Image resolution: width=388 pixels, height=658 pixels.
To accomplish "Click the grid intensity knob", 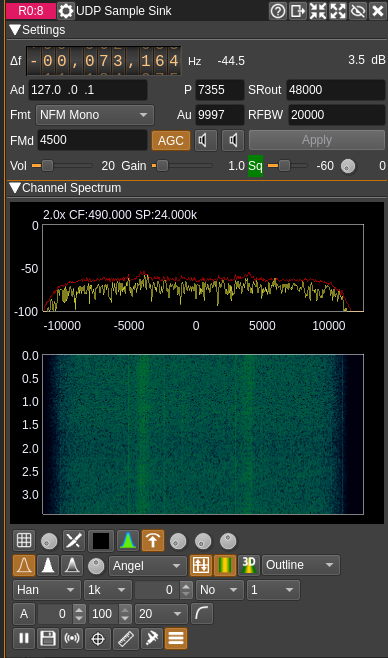I will tap(49, 541).
